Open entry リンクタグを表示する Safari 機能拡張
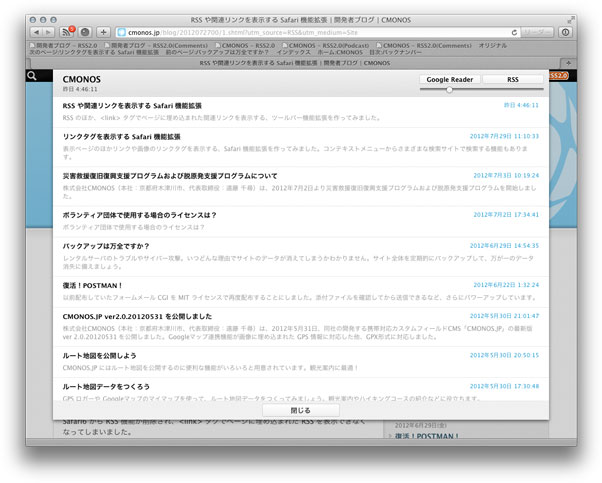The image size is (602, 483). [121, 137]
